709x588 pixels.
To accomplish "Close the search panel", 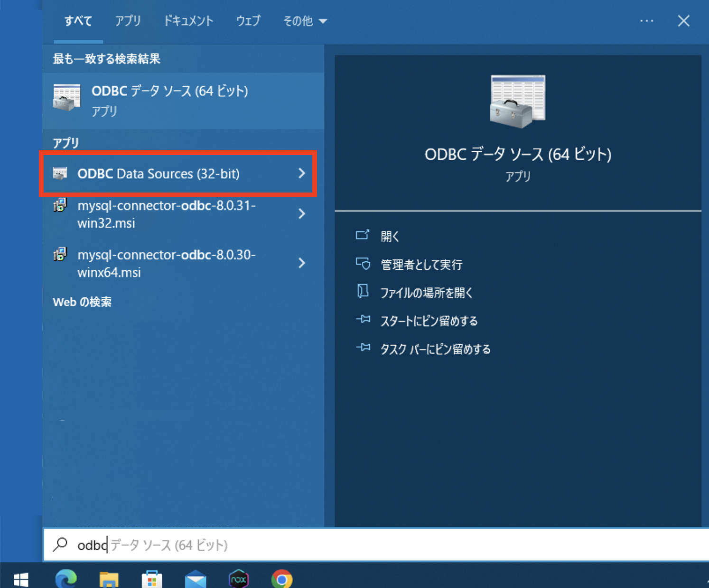I will point(683,21).
